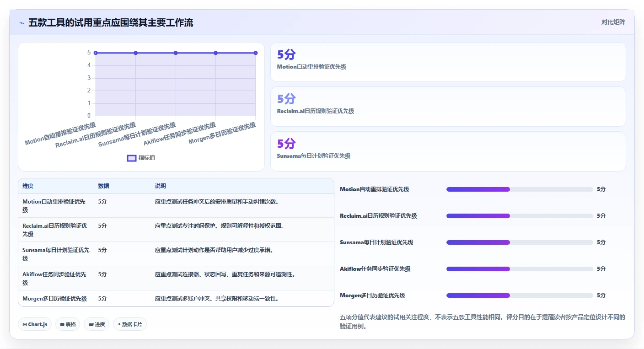This screenshot has width=644, height=349.
Task: Click the Reclaim.ai progress row label
Action: pos(379,216)
